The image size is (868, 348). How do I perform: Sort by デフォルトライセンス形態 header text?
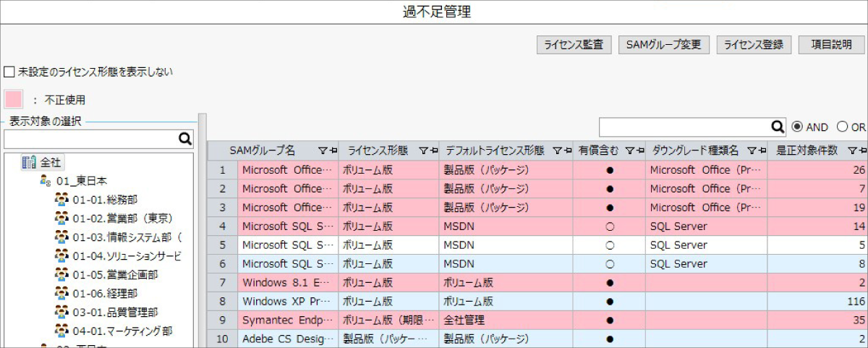[x=494, y=151]
